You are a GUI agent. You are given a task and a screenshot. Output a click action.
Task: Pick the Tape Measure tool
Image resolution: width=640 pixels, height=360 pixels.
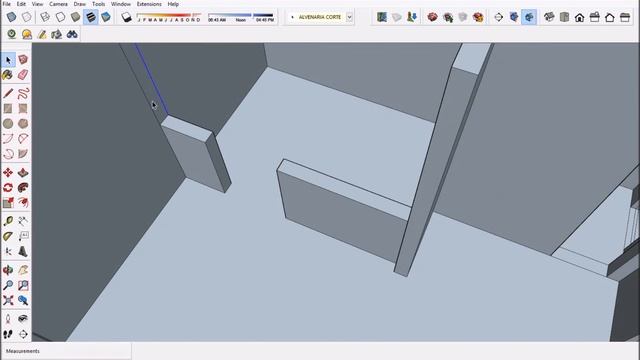click(8, 222)
